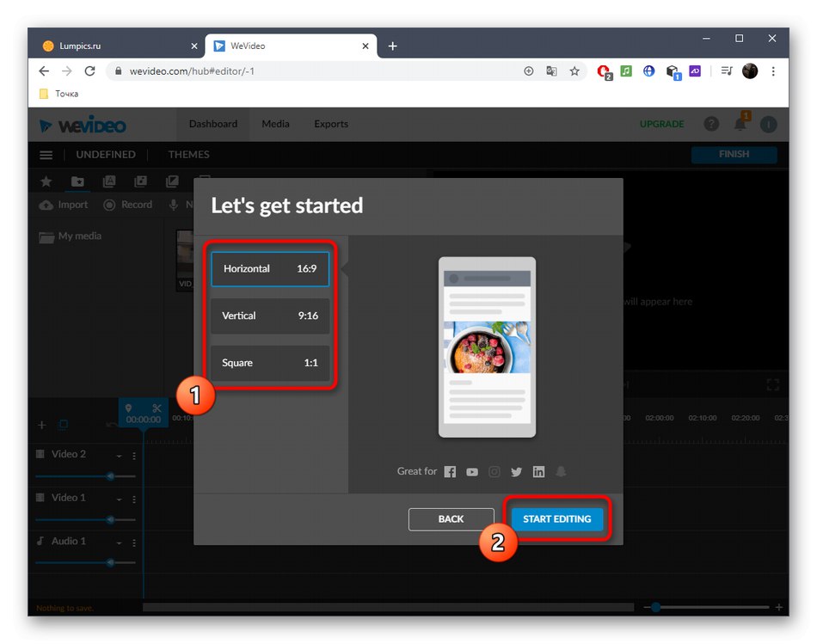Click the timeline zoom slider handle

point(656,608)
